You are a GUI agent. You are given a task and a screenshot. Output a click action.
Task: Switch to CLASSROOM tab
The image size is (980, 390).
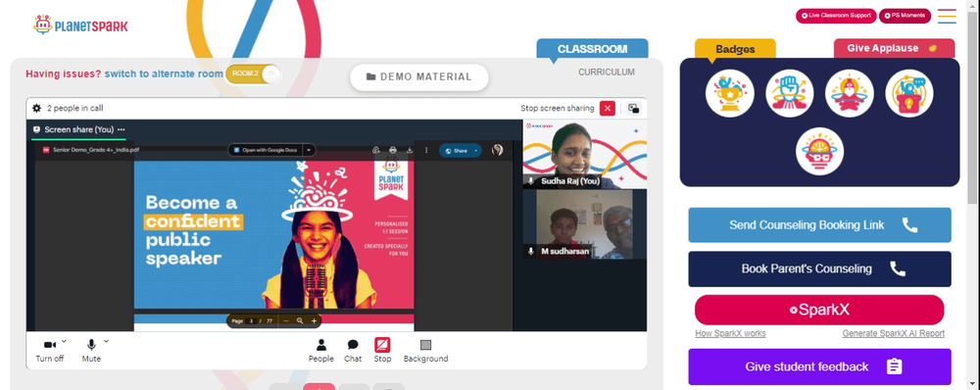pyautogui.click(x=592, y=49)
